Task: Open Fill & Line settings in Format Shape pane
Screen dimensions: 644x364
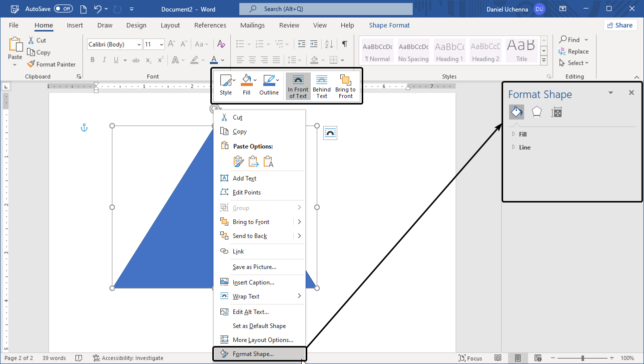Action: [516, 111]
